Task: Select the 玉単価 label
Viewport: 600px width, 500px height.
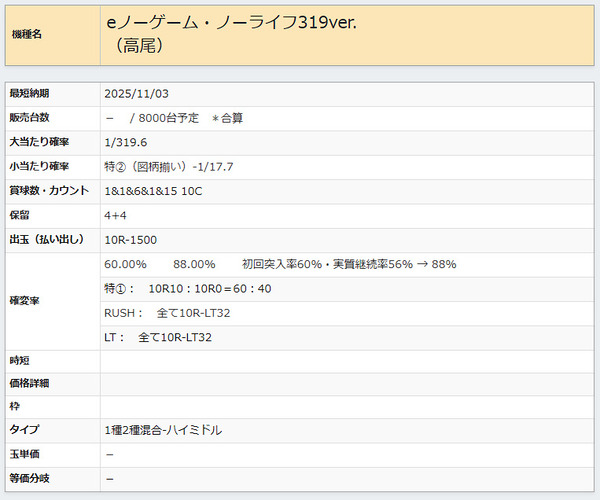Action: pyautogui.click(x=24, y=454)
